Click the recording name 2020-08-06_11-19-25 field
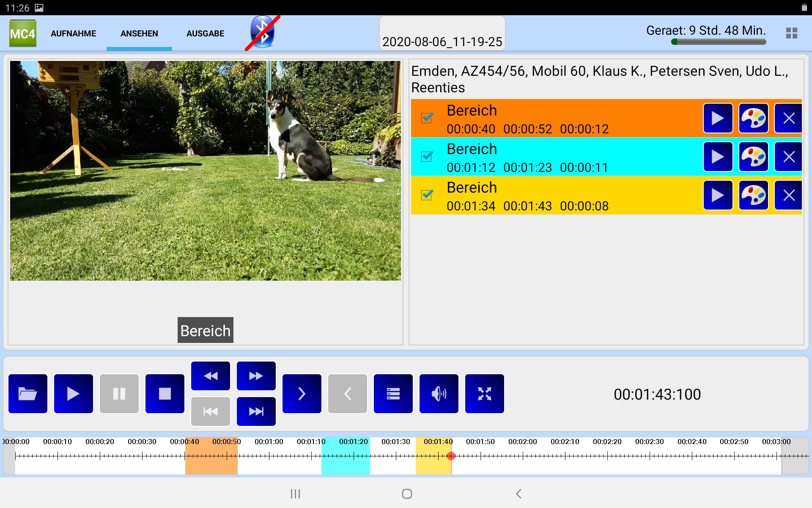This screenshot has height=508, width=812. pyautogui.click(x=442, y=33)
